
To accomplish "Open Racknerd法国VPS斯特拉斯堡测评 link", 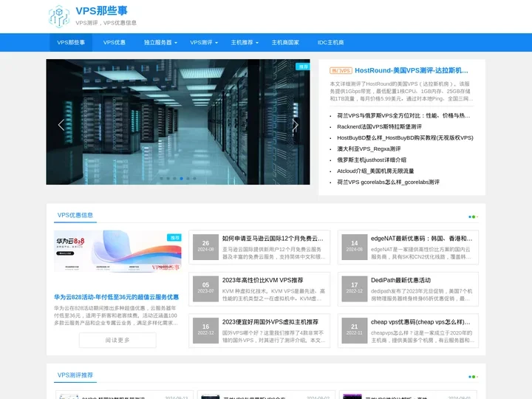I will tap(379, 126).
